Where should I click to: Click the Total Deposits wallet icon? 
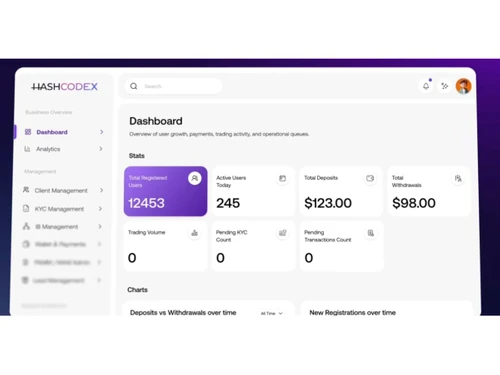click(x=370, y=178)
